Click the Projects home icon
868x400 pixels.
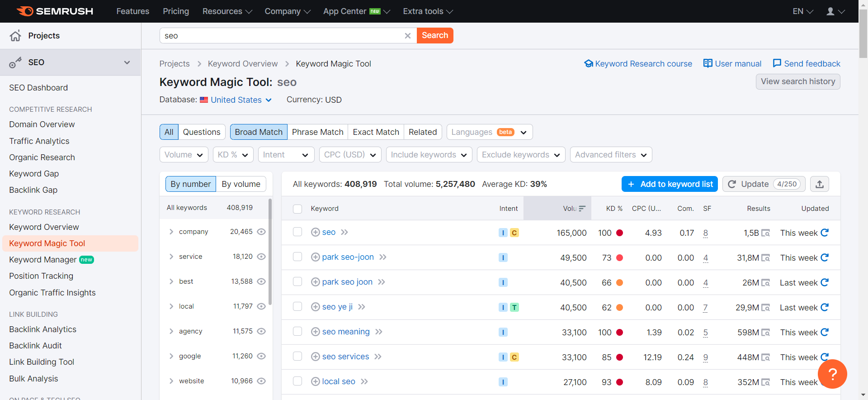15,36
